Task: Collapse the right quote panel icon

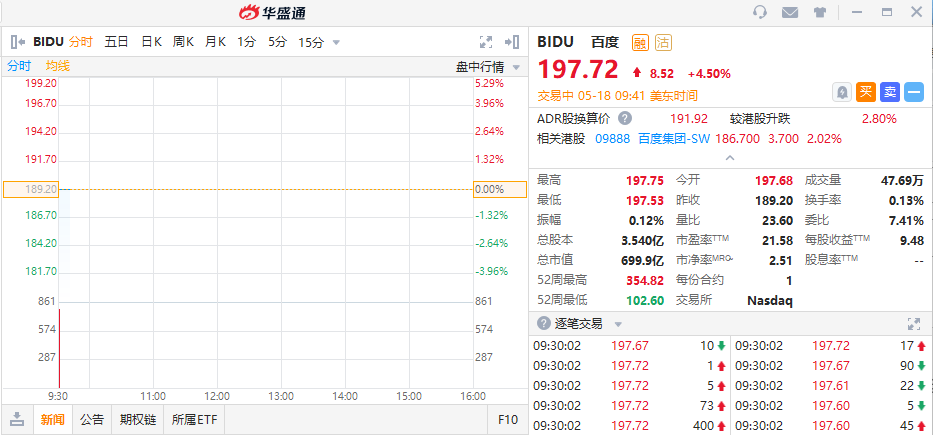Action: tap(512, 42)
